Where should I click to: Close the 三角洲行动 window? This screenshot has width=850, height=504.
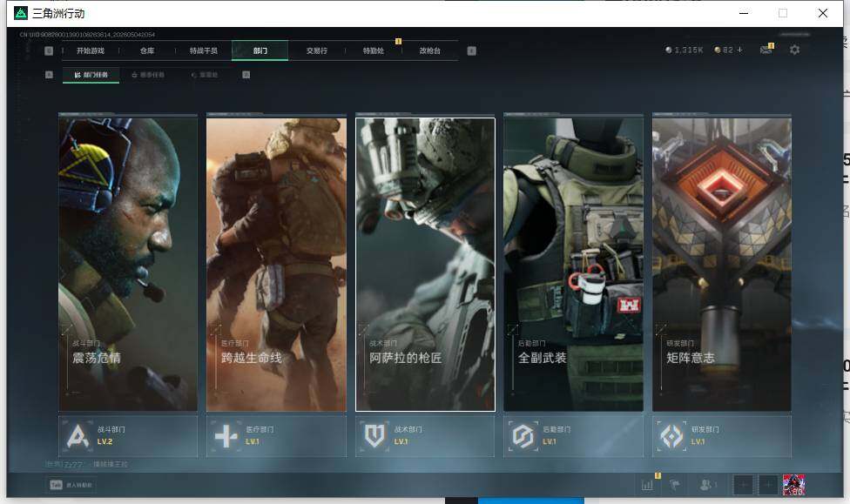point(823,13)
